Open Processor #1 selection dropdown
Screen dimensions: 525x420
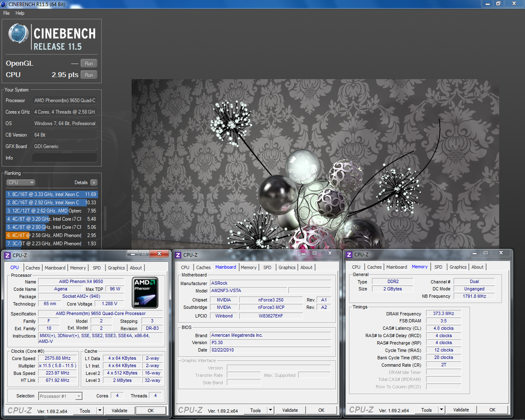point(60,396)
